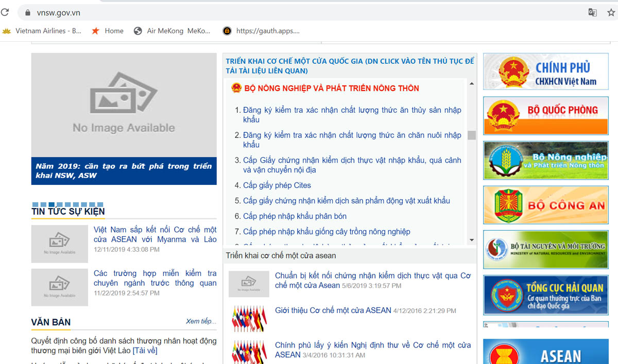Click timestamp 5/6/2019 3:19:57 PM

pyautogui.click(x=372, y=286)
